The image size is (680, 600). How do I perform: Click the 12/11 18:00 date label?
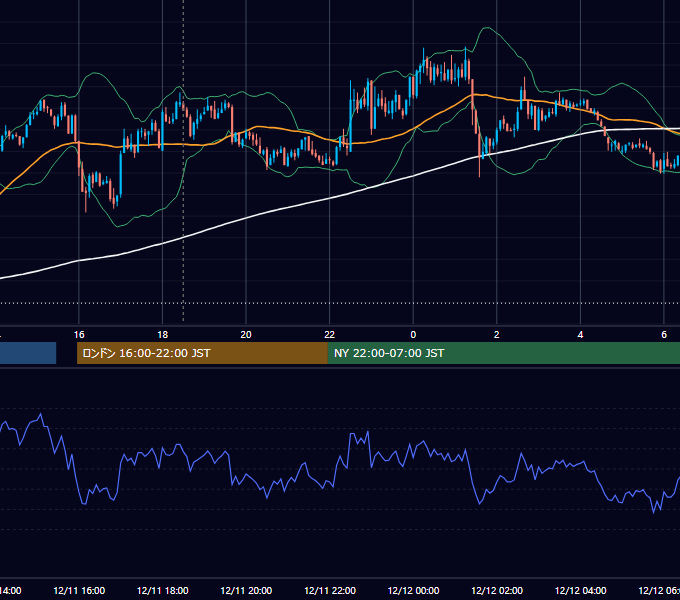[x=163, y=590]
